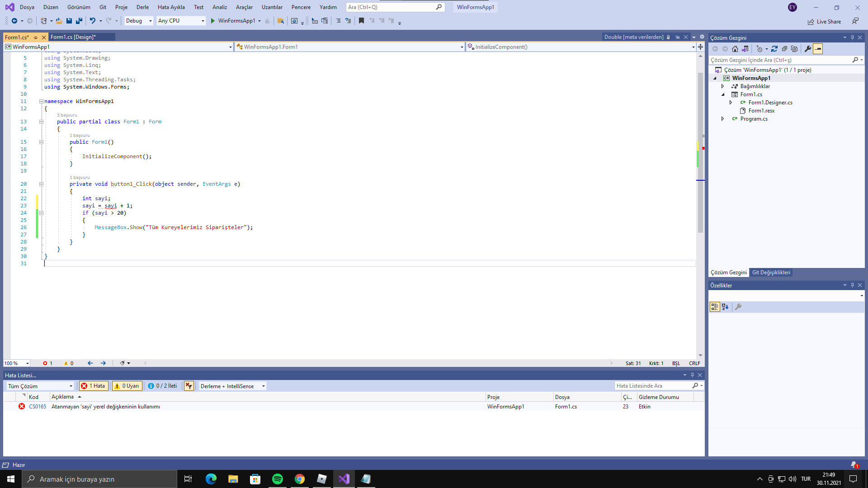Toggle the 0 Uyarı warnings filter
868x488 pixels.
(127, 386)
